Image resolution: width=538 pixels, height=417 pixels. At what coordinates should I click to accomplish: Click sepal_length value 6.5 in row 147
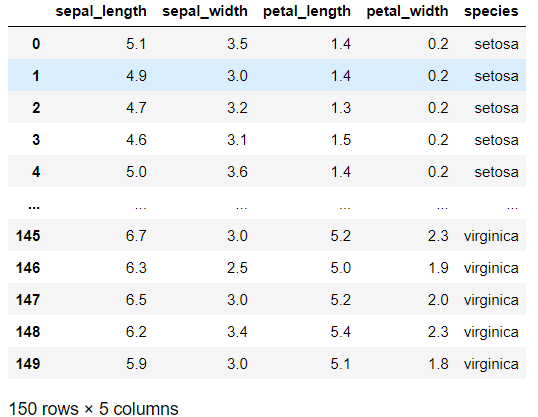point(136,300)
